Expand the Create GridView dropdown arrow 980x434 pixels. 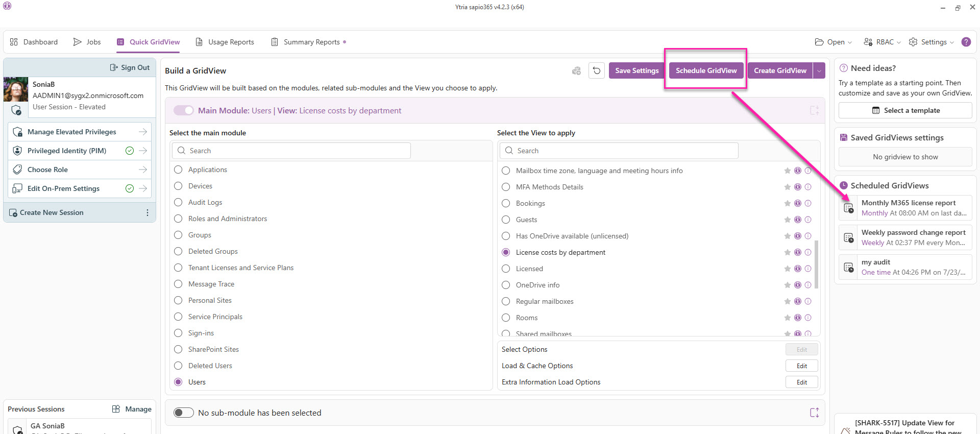click(819, 70)
